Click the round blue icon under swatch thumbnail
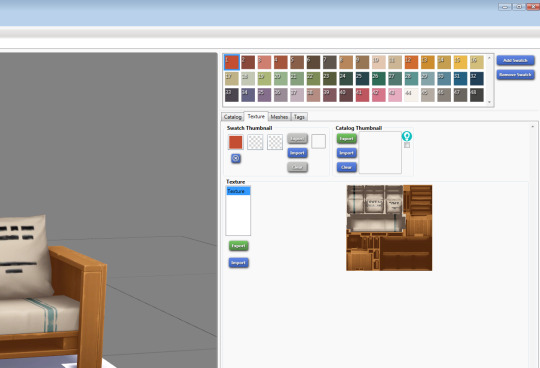This screenshot has height=368, width=540. click(x=236, y=158)
